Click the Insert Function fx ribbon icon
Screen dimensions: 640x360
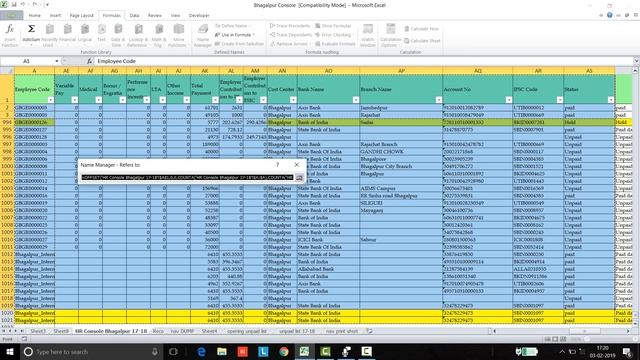(10, 29)
